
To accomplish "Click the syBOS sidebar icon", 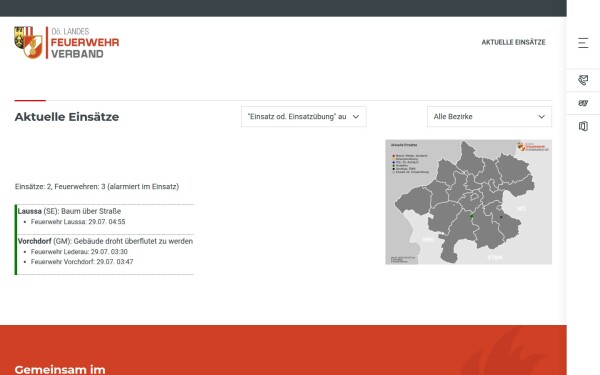I will (x=583, y=103).
